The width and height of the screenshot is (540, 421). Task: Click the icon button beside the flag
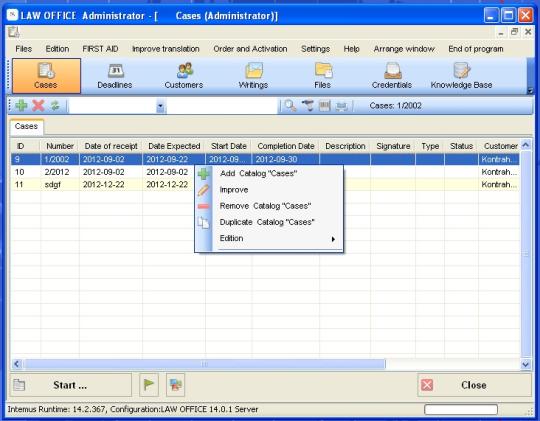tap(175, 384)
